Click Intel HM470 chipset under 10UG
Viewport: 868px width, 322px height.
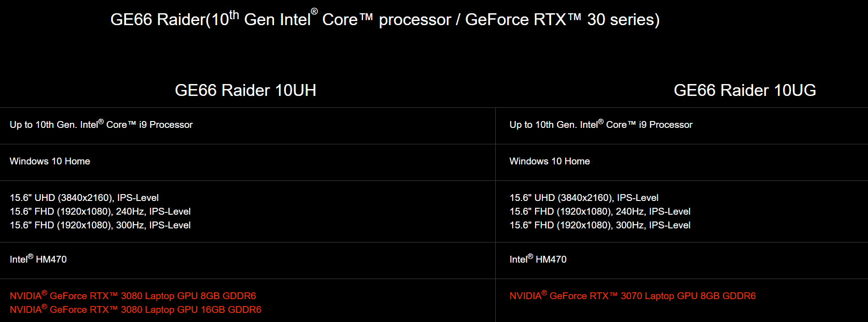coord(538,259)
